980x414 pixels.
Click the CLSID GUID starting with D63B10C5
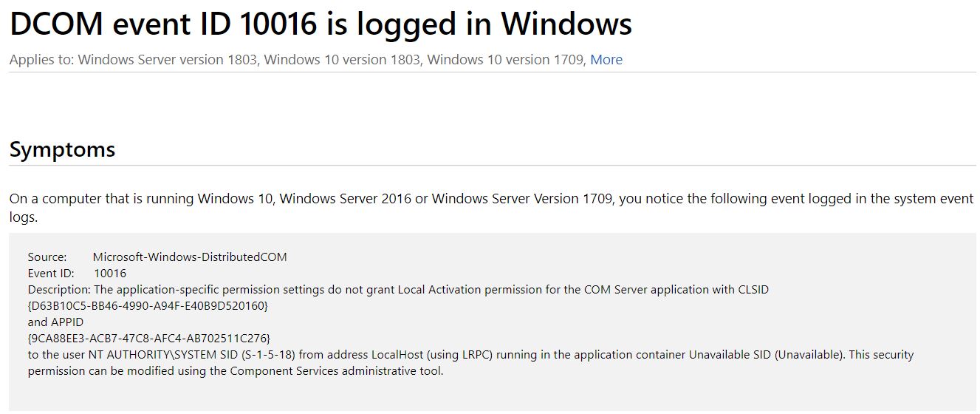click(x=148, y=306)
